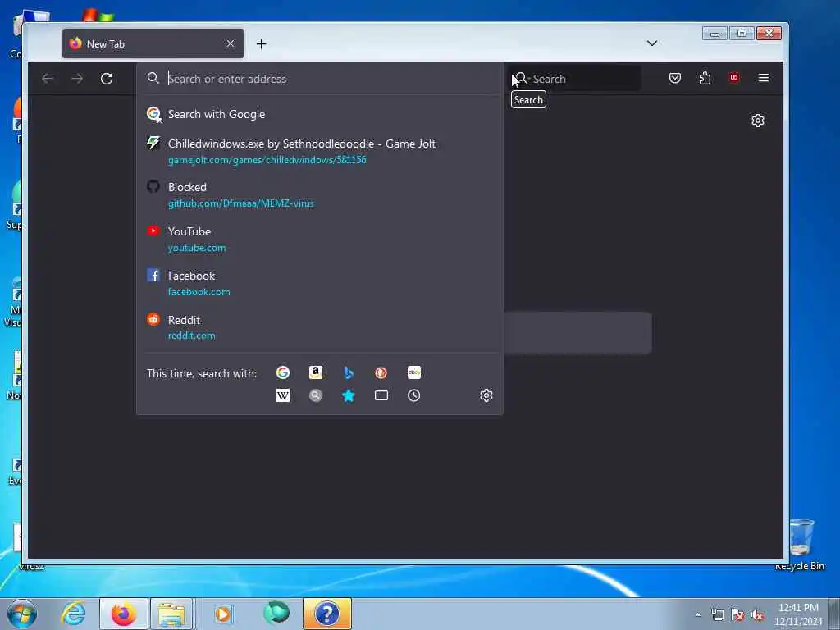This screenshot has width=840, height=630.
Task: Open the YouTube suggestion
Action: [x=320, y=239]
